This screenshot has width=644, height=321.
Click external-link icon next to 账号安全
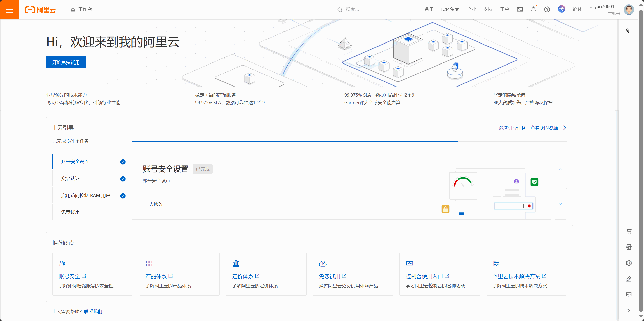pyautogui.click(x=84, y=276)
